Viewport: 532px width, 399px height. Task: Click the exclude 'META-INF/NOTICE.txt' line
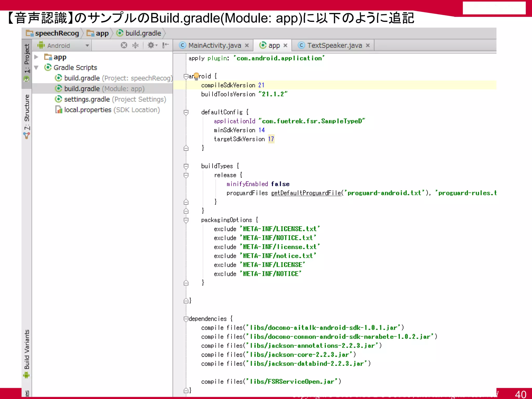pyautogui.click(x=265, y=238)
